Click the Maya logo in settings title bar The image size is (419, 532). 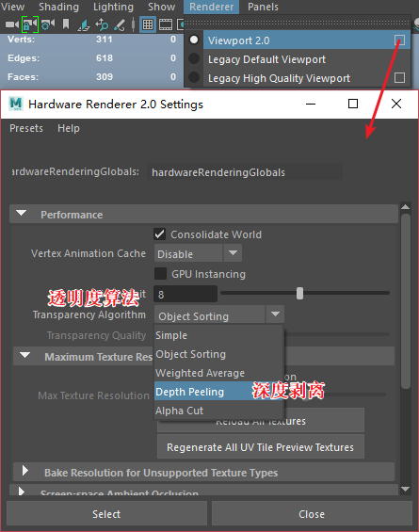pos(16,104)
